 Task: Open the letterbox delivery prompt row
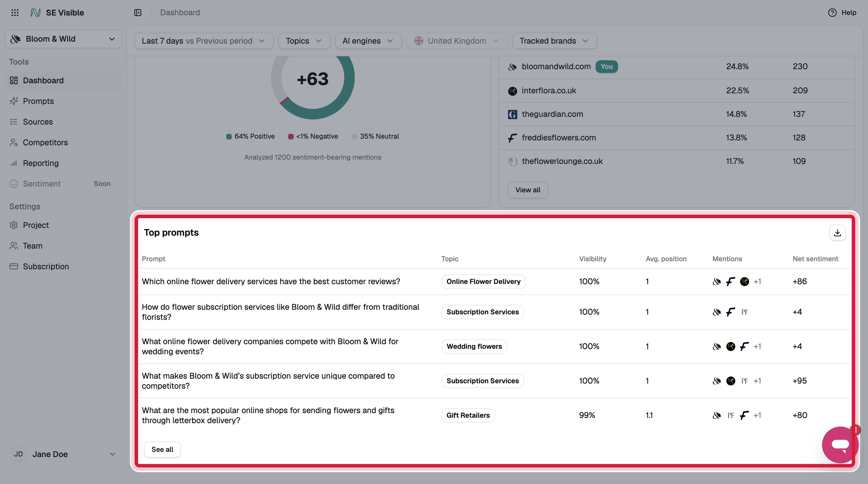[495, 415]
